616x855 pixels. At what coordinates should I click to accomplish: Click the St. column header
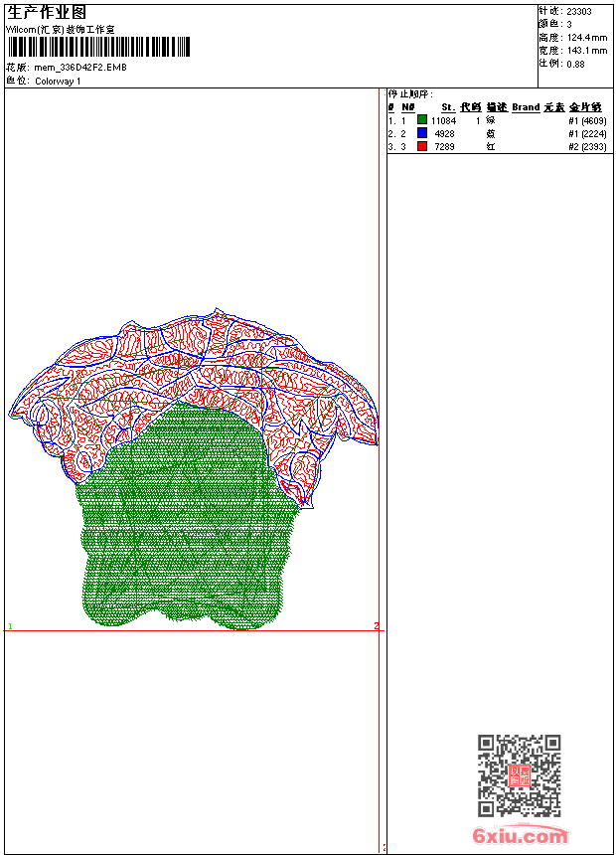(x=447, y=107)
